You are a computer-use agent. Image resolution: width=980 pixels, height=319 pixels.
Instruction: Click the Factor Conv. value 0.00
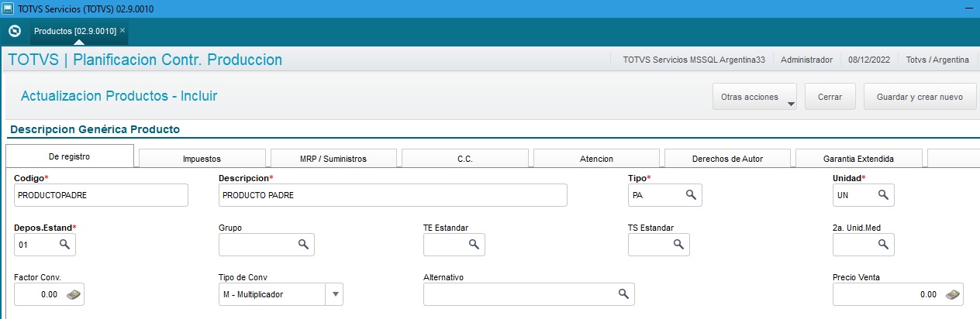coord(48,294)
